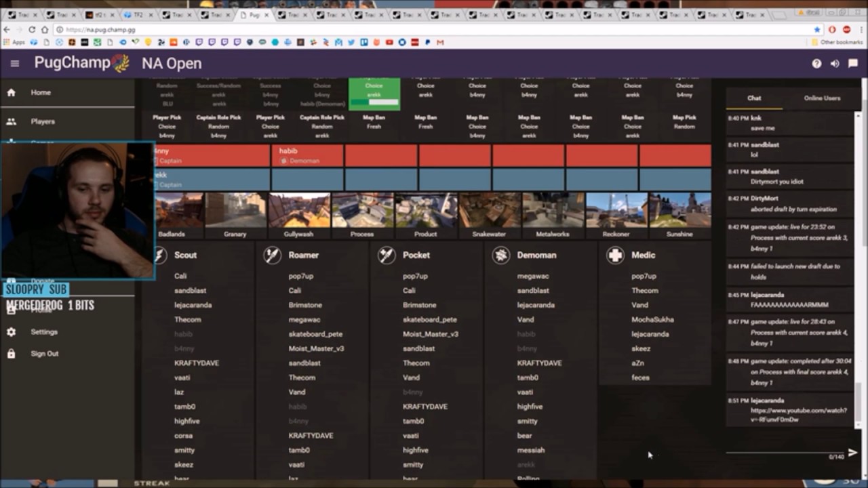Pick MochaSukha in the Medic list
This screenshot has width=868, height=488.
[652, 320]
